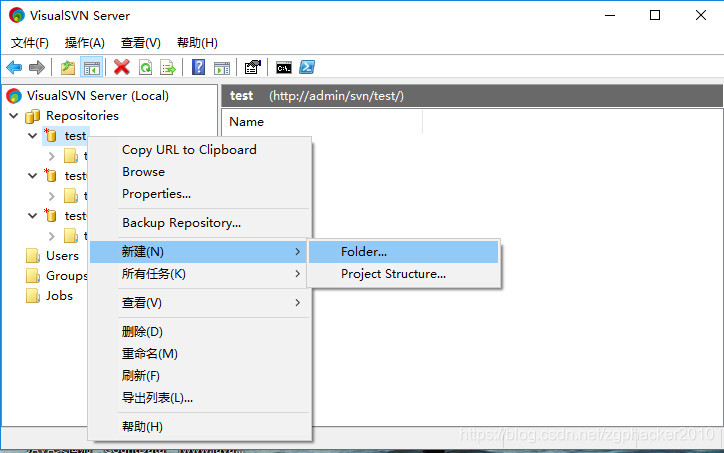
Task: Minimize the VisualSVN Server window
Action: (610, 15)
